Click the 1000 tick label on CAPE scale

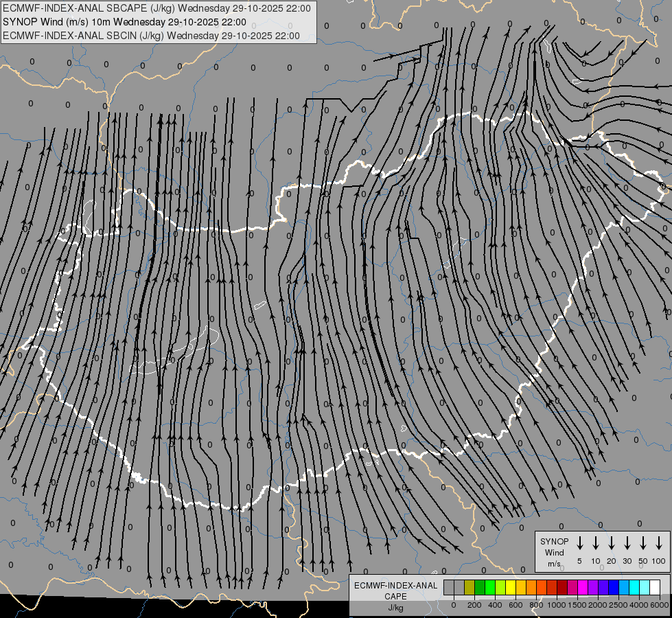(556, 605)
